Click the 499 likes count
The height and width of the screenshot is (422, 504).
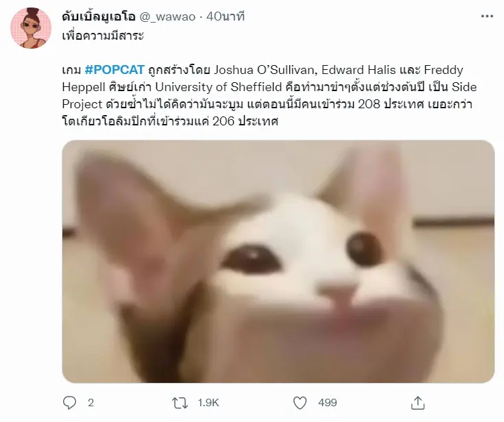(328, 403)
